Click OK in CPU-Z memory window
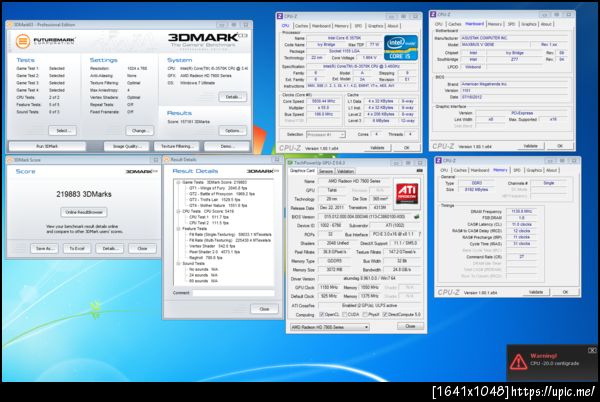 [565, 292]
